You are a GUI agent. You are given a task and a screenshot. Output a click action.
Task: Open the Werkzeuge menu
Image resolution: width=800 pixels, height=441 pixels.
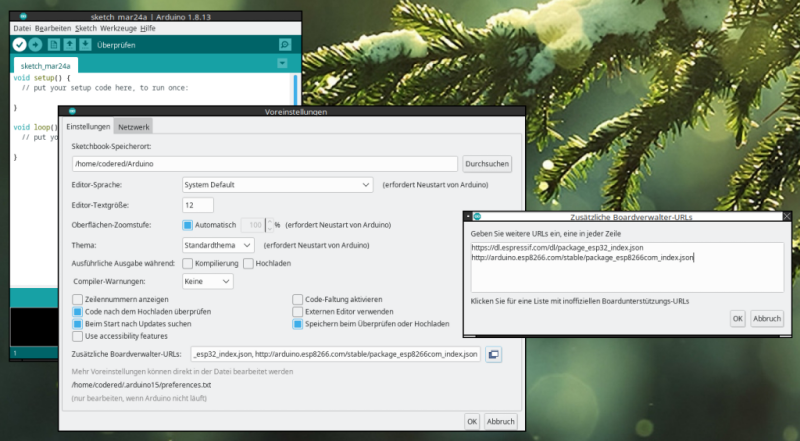tap(118, 29)
